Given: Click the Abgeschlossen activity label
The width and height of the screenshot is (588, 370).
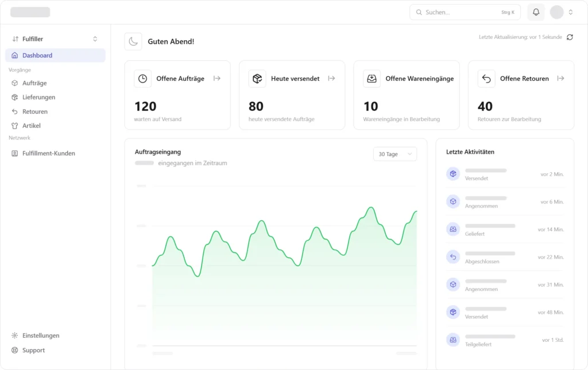Looking at the screenshot, I should [482, 262].
